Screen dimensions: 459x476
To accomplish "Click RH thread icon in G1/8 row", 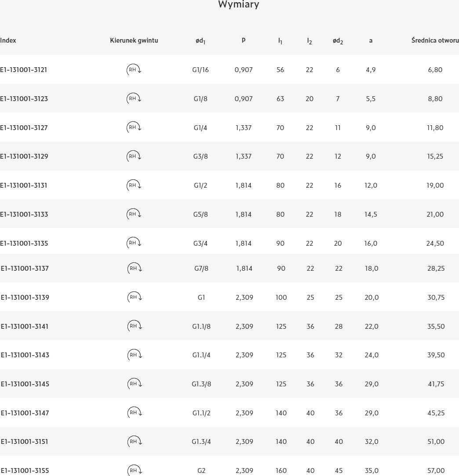I will (x=134, y=98).
